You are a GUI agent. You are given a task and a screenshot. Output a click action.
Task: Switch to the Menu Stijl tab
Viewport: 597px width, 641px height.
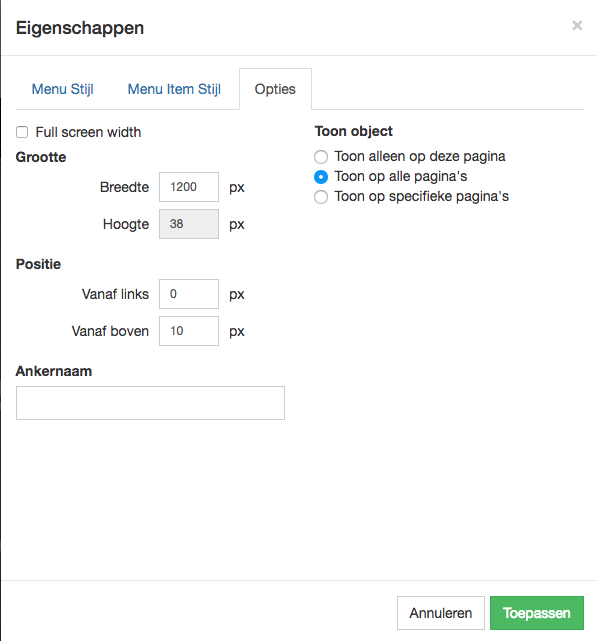[x=63, y=89]
